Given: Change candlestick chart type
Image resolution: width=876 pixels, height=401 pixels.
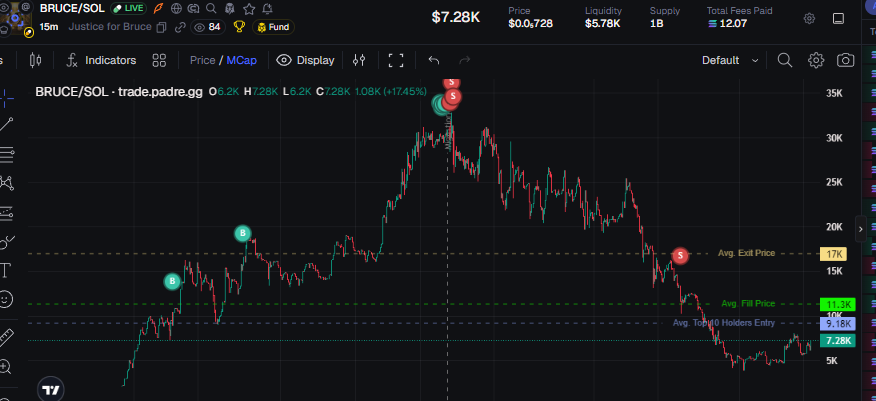Looking at the screenshot, I should [x=35, y=60].
